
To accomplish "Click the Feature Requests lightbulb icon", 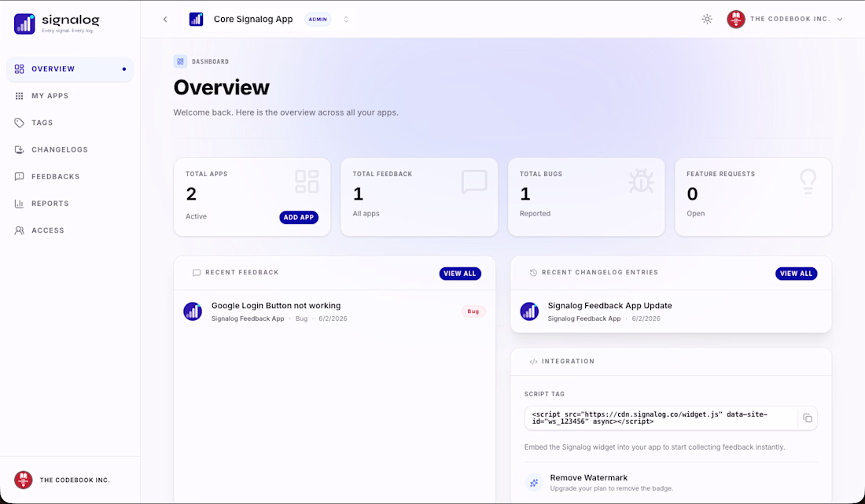I will click(808, 182).
